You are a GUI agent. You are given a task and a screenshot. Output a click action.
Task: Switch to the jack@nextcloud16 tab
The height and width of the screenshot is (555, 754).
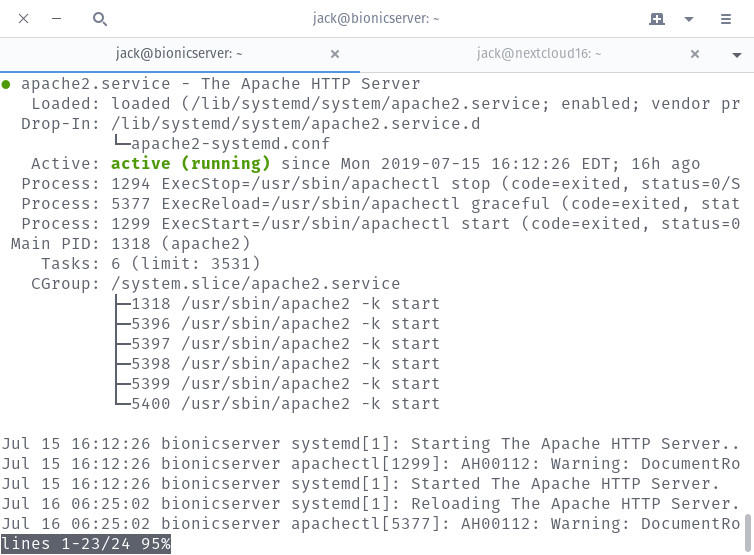coord(539,54)
